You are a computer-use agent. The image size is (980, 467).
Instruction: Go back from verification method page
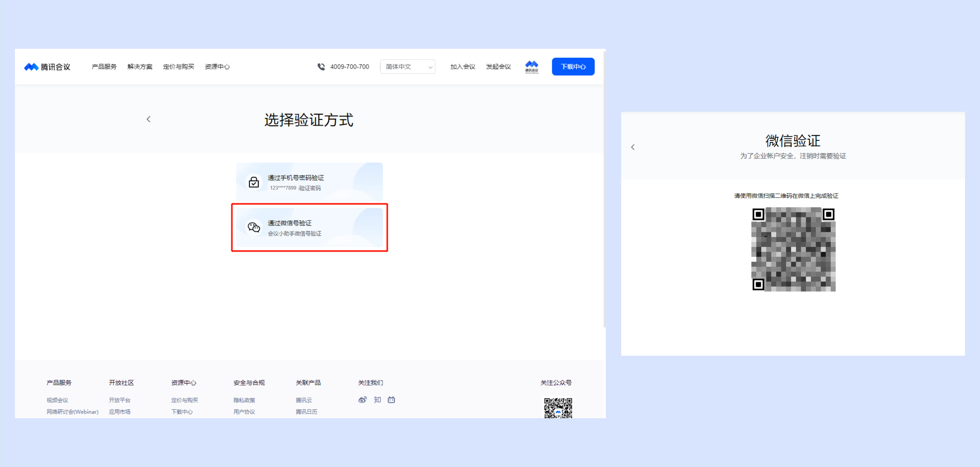pos(149,119)
